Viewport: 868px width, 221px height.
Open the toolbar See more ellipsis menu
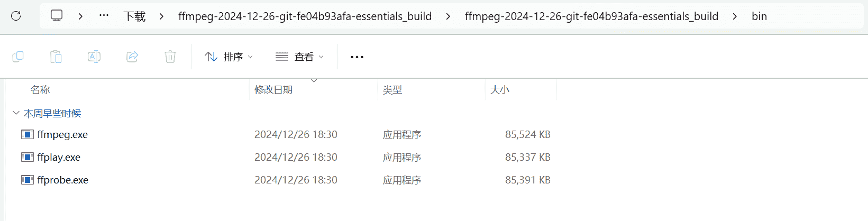tap(357, 57)
